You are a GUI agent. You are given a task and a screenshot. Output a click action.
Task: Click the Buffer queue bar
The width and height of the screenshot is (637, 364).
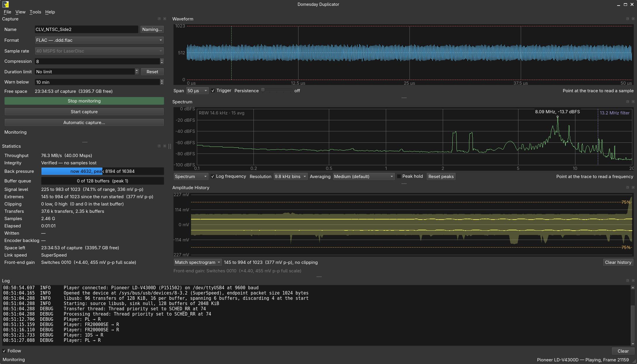pos(103,181)
